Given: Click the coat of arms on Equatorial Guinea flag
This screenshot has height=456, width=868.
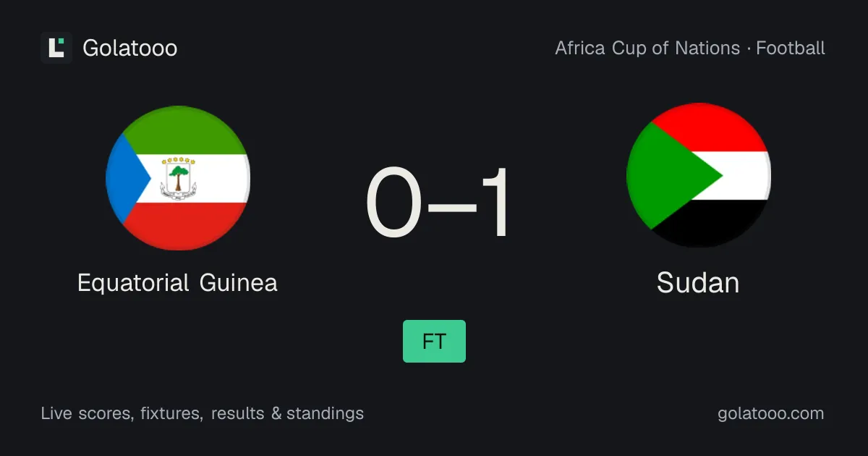Looking at the screenshot, I should [x=178, y=176].
